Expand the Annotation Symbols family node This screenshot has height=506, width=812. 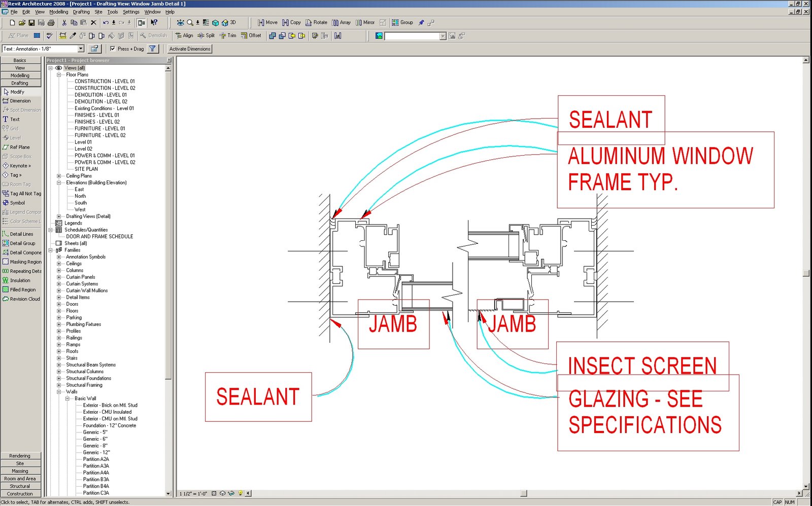(59, 257)
